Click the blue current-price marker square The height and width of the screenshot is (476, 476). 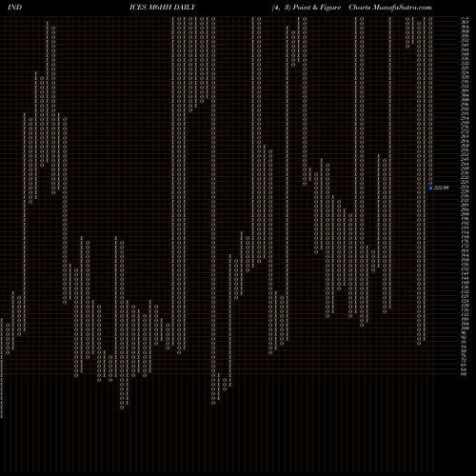430,188
